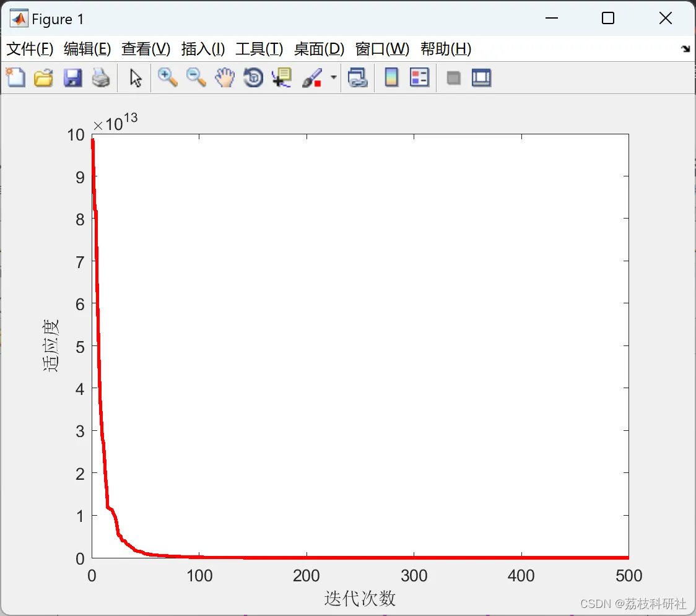Image resolution: width=696 pixels, height=616 pixels.
Task: Open the 编辑(E) menu
Action: coord(87,49)
